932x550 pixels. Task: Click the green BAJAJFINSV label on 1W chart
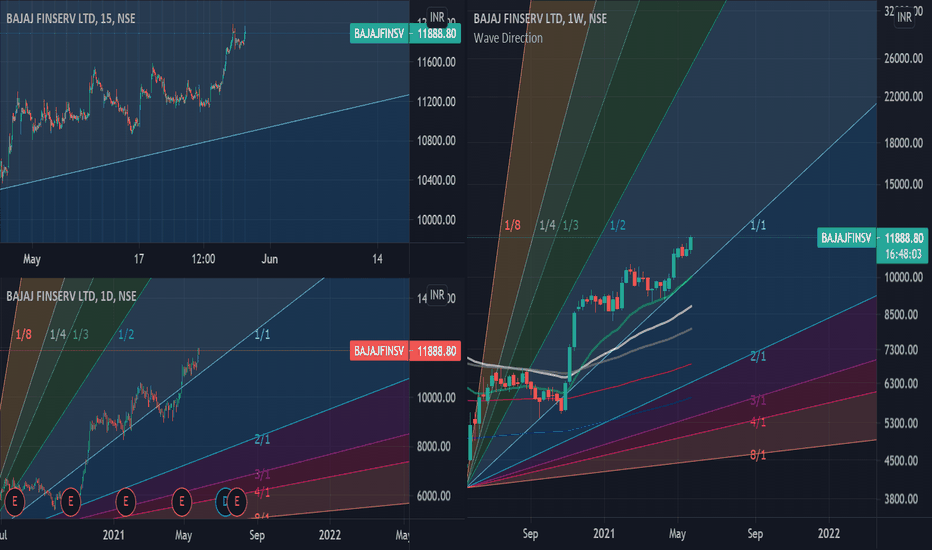click(846, 238)
